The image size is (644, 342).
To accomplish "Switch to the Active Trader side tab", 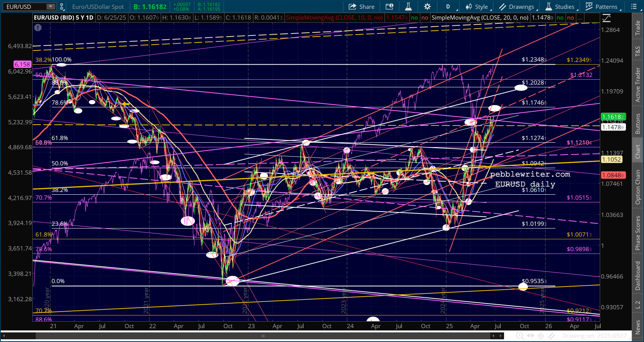I will click(637, 85).
